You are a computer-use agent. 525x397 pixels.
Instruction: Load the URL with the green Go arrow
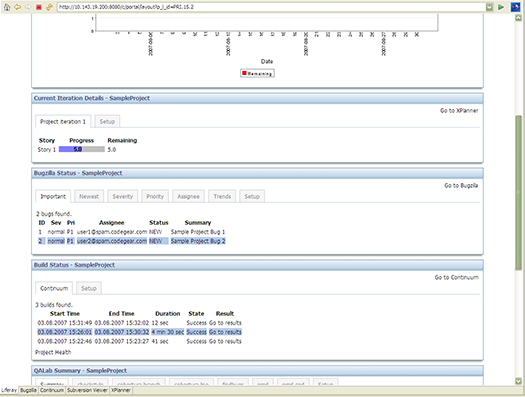tap(501, 7)
